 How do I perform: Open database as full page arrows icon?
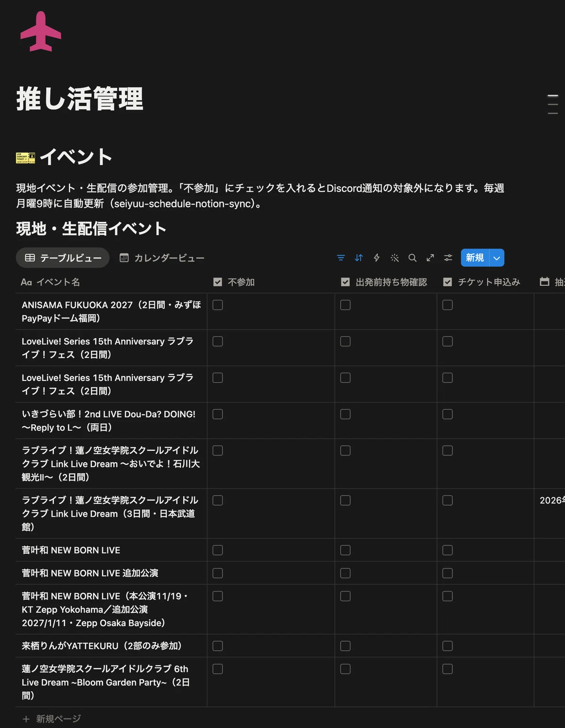coord(430,258)
